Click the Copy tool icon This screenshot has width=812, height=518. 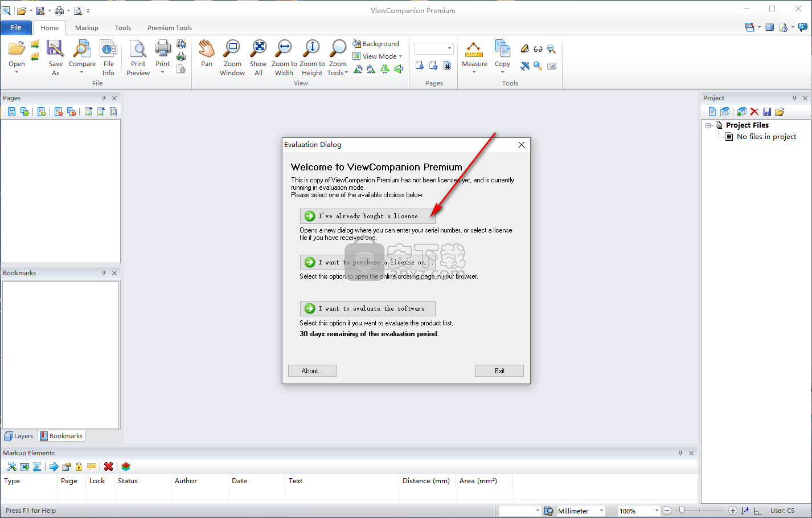click(x=502, y=49)
